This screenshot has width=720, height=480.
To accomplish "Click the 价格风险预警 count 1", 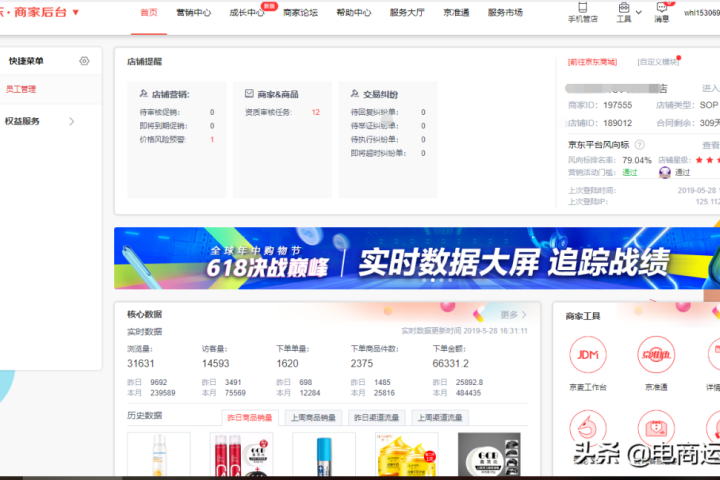I will coord(212,139).
